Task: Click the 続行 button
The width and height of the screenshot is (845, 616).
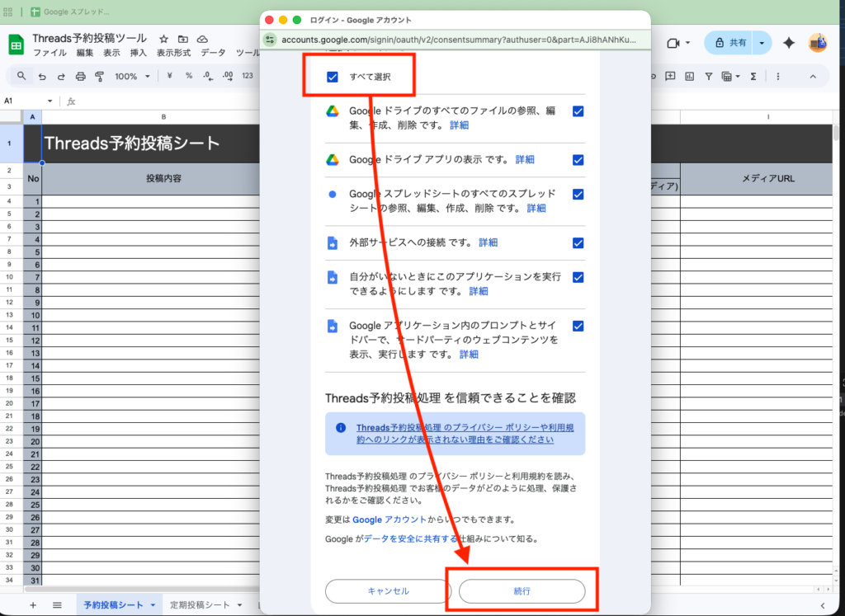Action: click(522, 591)
